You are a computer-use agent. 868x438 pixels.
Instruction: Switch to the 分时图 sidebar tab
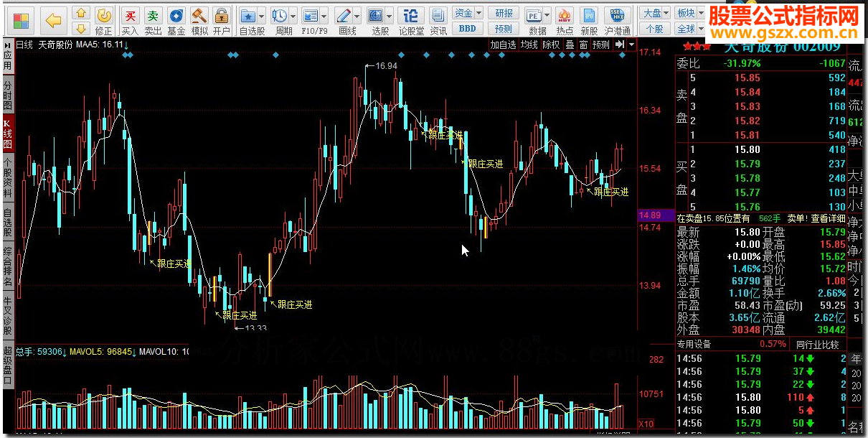click(x=7, y=95)
